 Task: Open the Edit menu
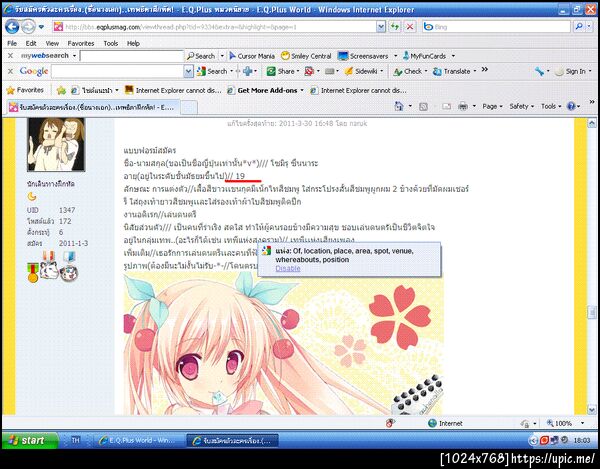pos(31,43)
